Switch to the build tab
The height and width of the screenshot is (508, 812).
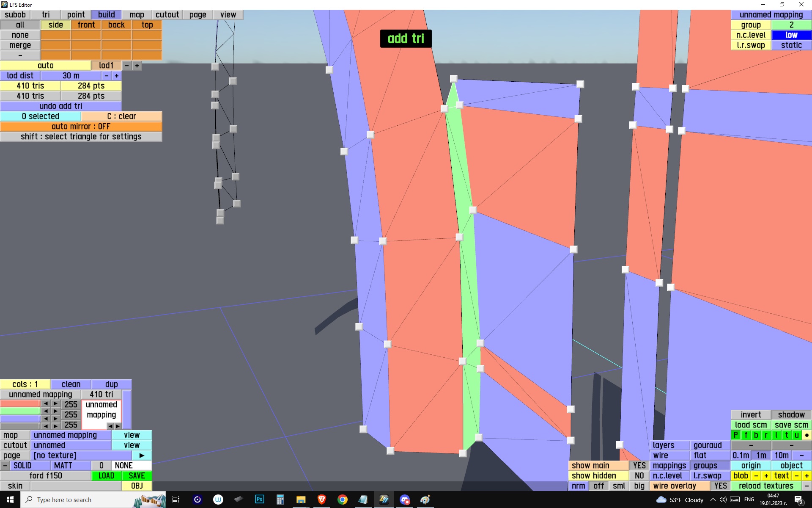[106, 15]
